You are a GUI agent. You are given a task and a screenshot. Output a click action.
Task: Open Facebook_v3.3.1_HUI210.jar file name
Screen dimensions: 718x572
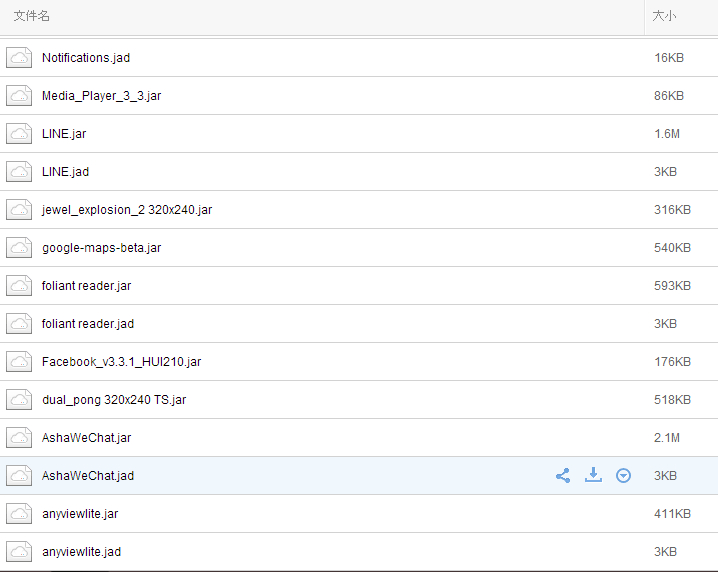pos(121,362)
